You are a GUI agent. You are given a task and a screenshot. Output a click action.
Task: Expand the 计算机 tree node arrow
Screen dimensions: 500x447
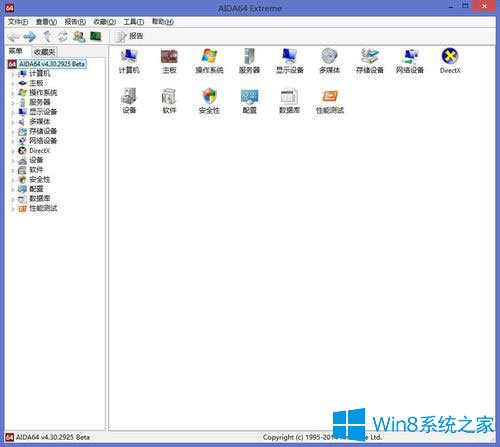click(x=13, y=74)
